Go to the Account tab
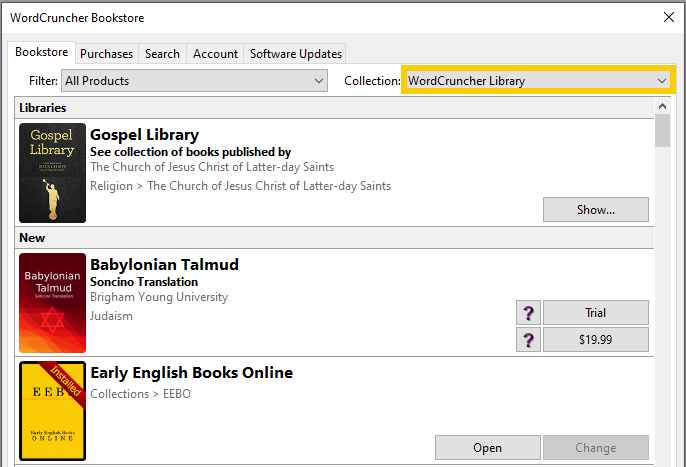 coord(215,54)
